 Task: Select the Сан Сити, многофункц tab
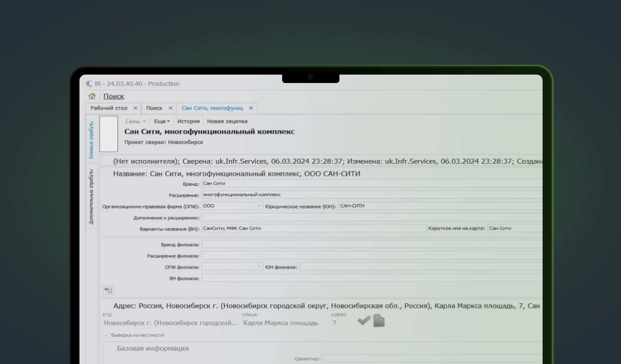point(212,108)
